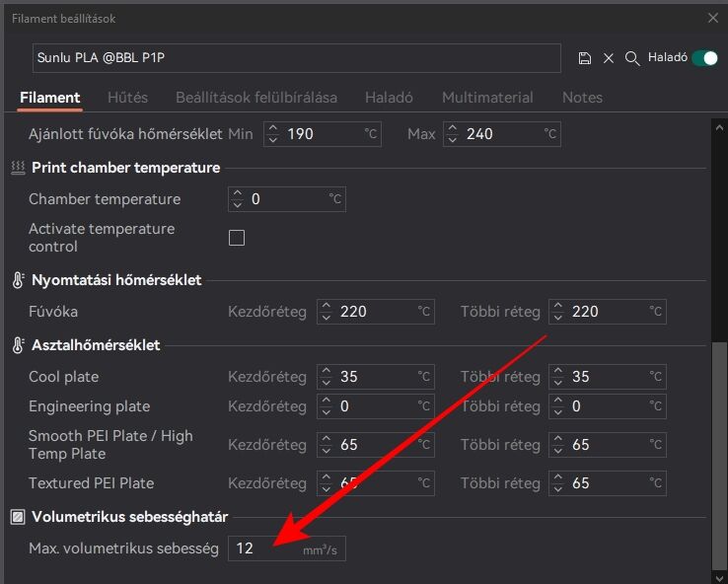Click the Print chamber temperature section icon
728x584 pixels.
point(18,168)
